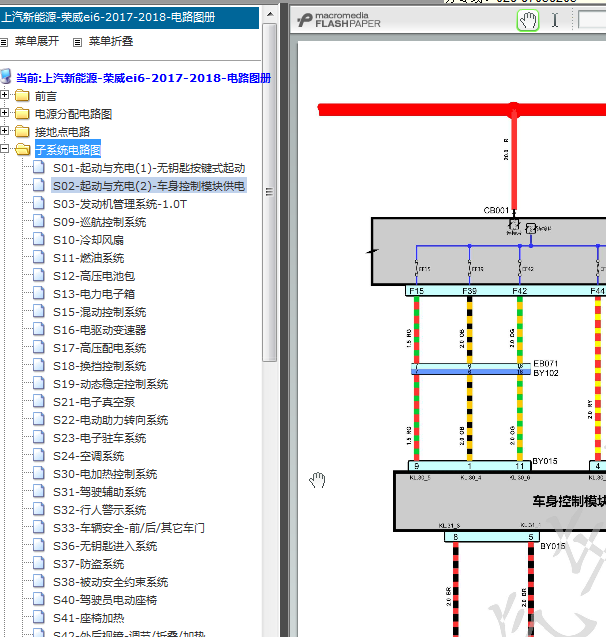Open the 当前:上汽新能源-荣威ei6 title link
The width and height of the screenshot is (606, 637).
coord(143,78)
